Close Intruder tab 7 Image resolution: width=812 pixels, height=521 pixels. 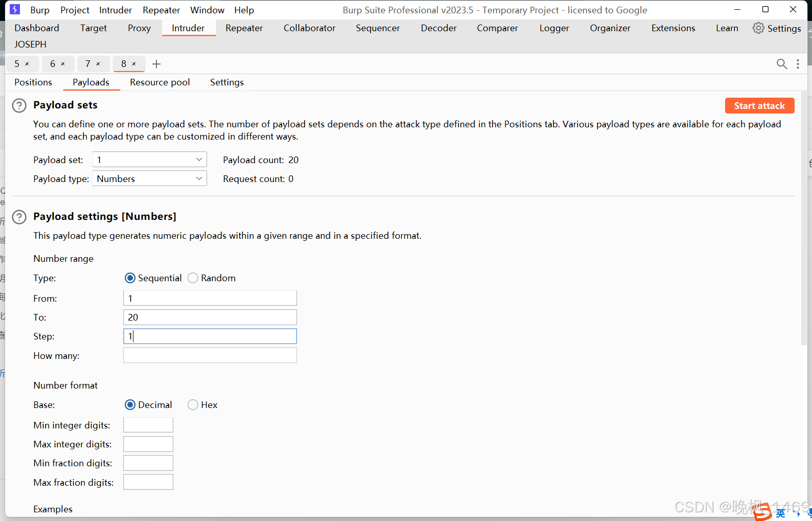(98, 64)
